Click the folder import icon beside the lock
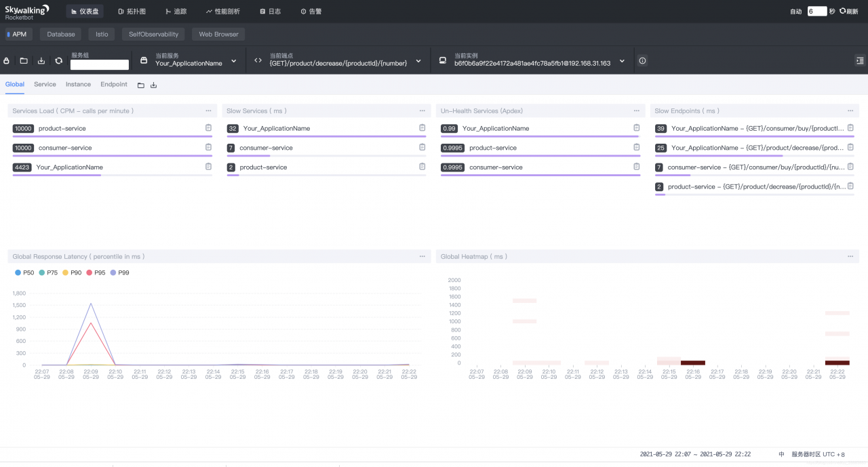The image size is (868, 467). tap(24, 61)
